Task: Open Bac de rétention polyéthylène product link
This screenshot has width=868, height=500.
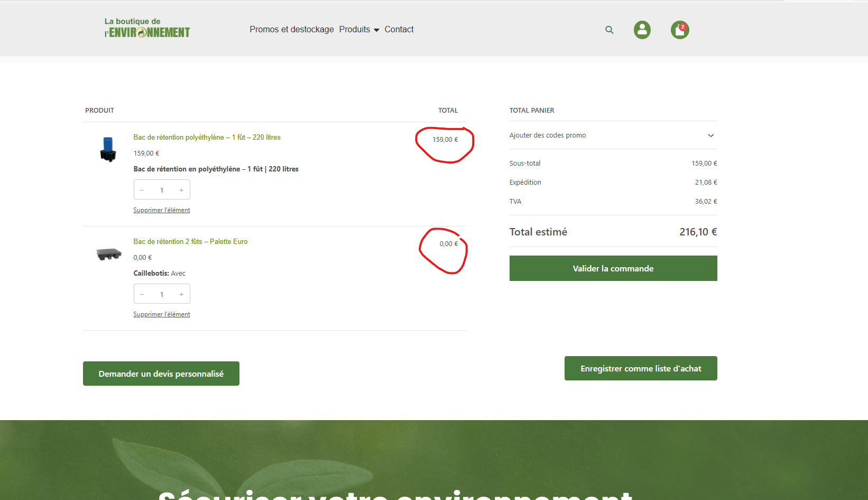Action: (x=207, y=137)
